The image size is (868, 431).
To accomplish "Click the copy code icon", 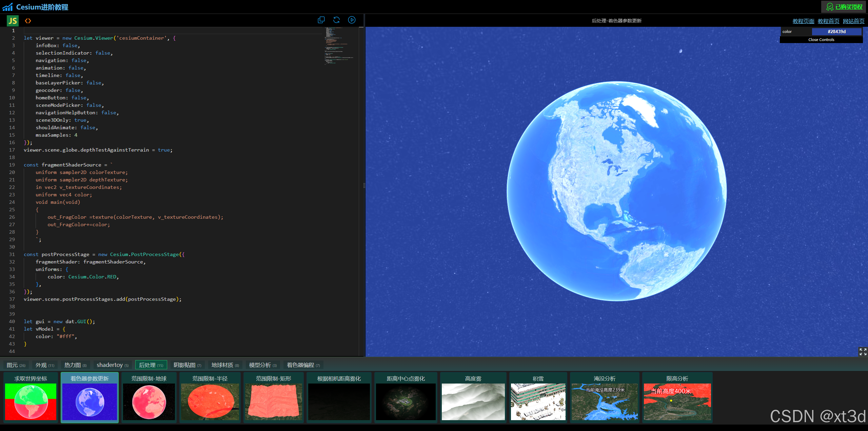I will click(321, 20).
